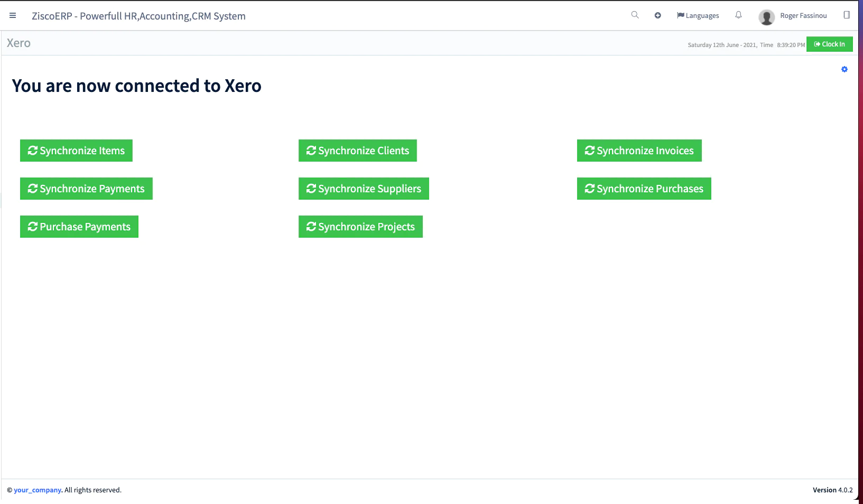The image size is (863, 504).
Task: Click Synchronize Clients button
Action: 357,151
